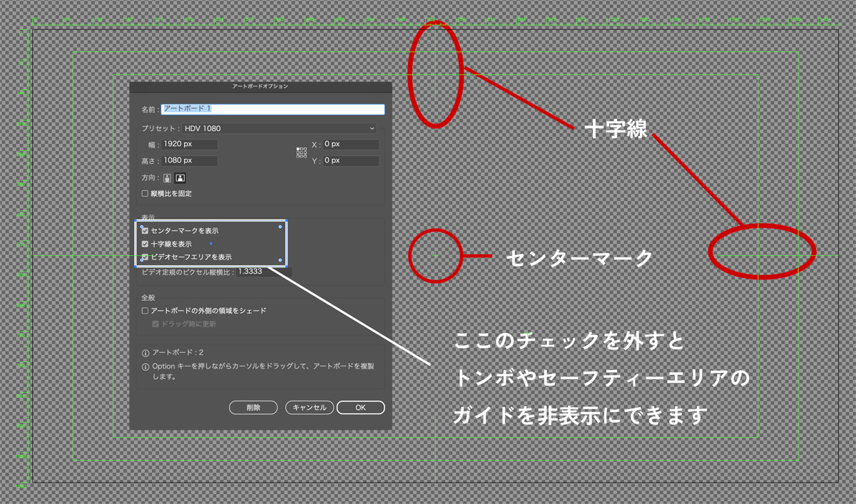Screen dimensions: 856x504
Task: Click the info icon beside アートボード：2
Action: tap(146, 353)
